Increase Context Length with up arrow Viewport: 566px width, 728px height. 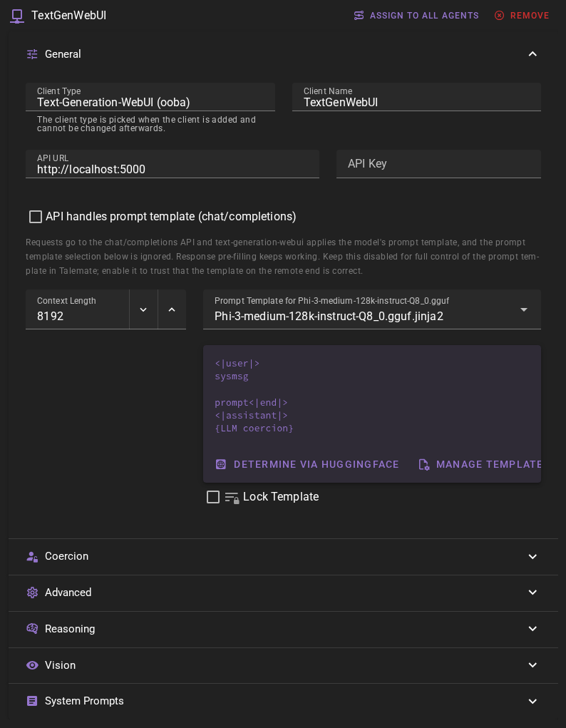click(x=172, y=309)
